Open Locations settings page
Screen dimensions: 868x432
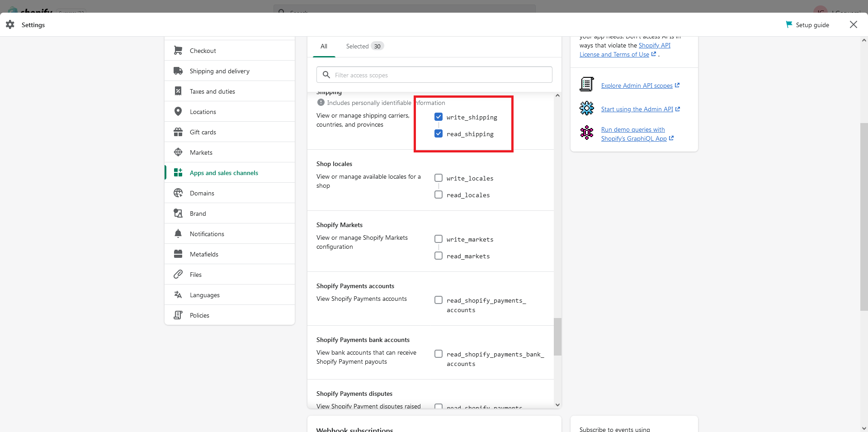230,112
